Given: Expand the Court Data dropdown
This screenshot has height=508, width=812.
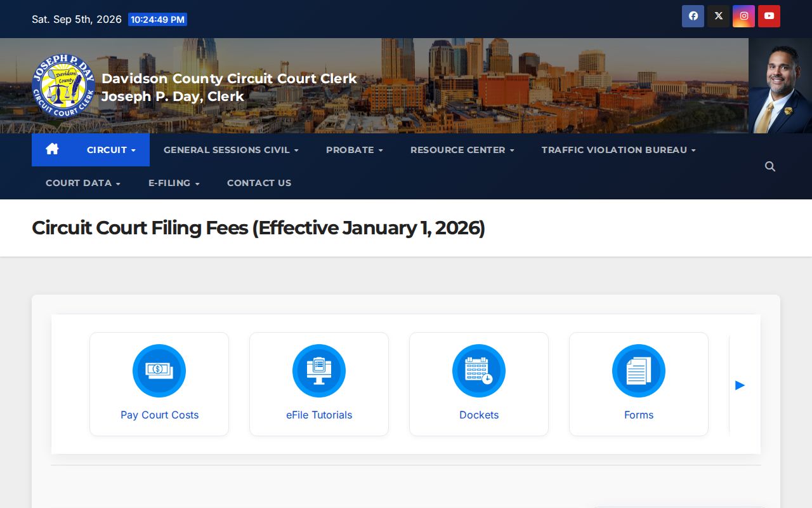Looking at the screenshot, I should click(x=82, y=183).
